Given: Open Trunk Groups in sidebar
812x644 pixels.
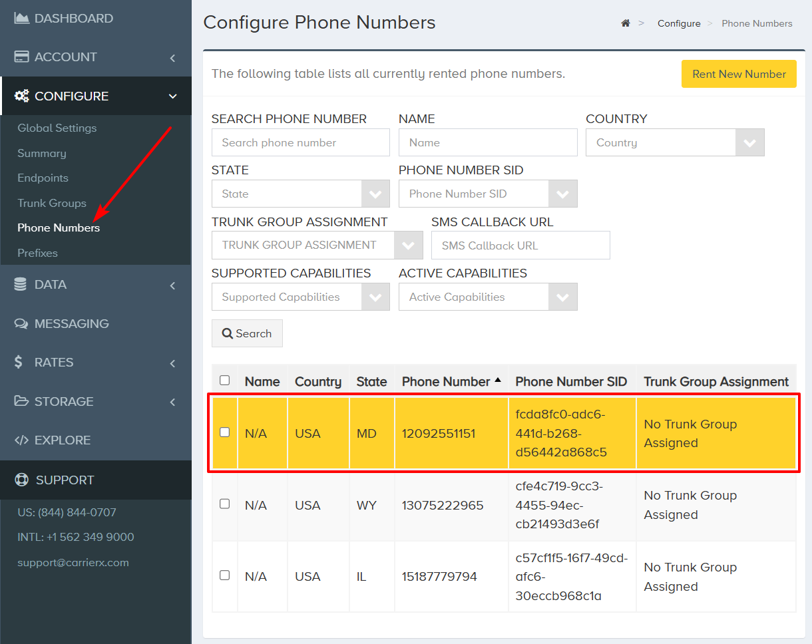Looking at the screenshot, I should tap(52, 203).
